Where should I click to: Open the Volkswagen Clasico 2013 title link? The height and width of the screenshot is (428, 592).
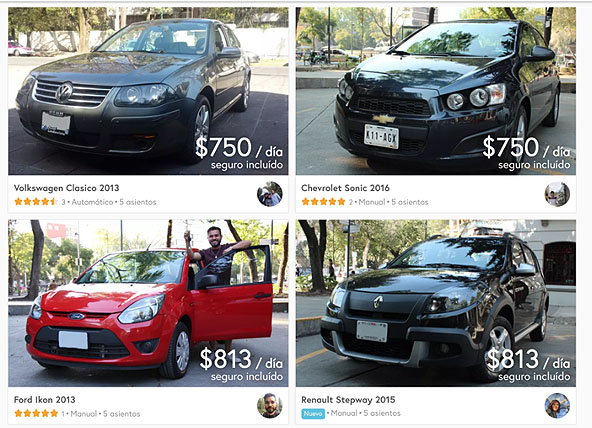[x=66, y=188]
